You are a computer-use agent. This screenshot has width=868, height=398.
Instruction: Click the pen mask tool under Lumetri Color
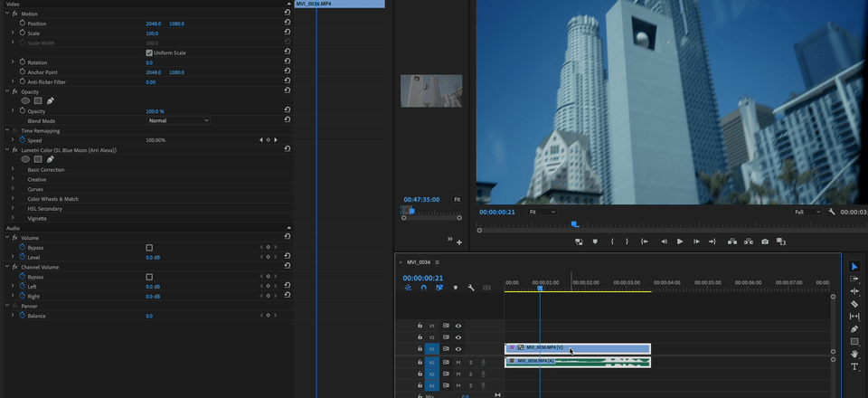point(50,159)
